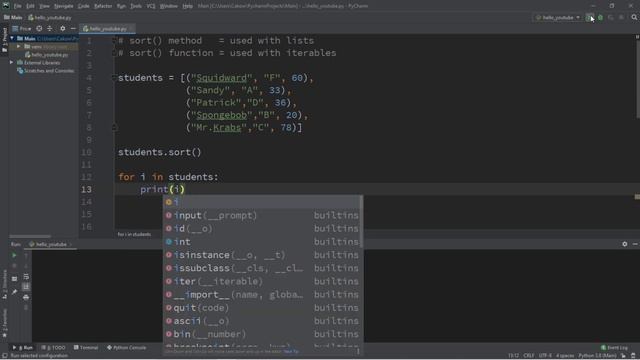Choose iter(__iterable) from autocomplete list
This screenshot has width=640, height=360.
[262, 281]
